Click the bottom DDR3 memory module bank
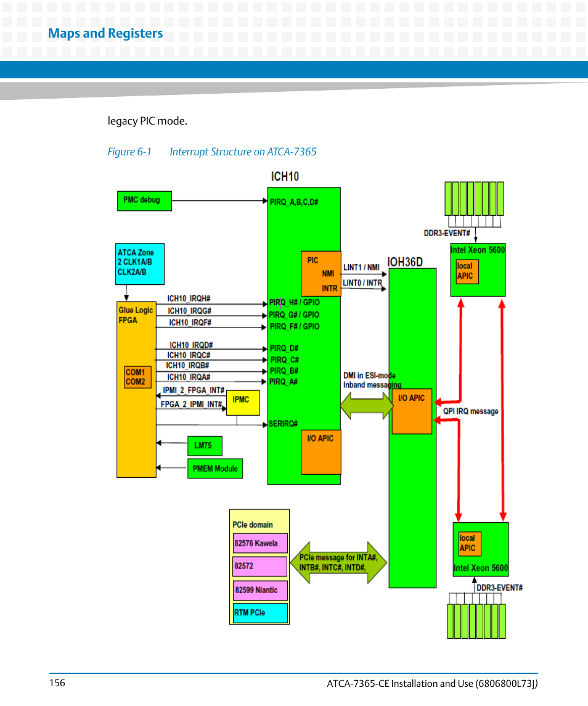The image size is (588, 706). point(476,622)
